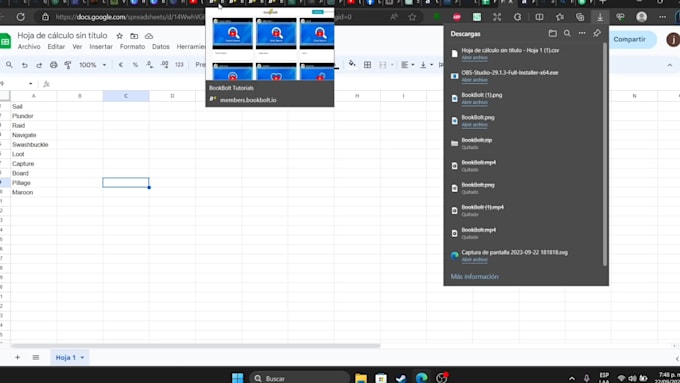Open Steam from the taskbar
The height and width of the screenshot is (383, 680).
coord(401,378)
